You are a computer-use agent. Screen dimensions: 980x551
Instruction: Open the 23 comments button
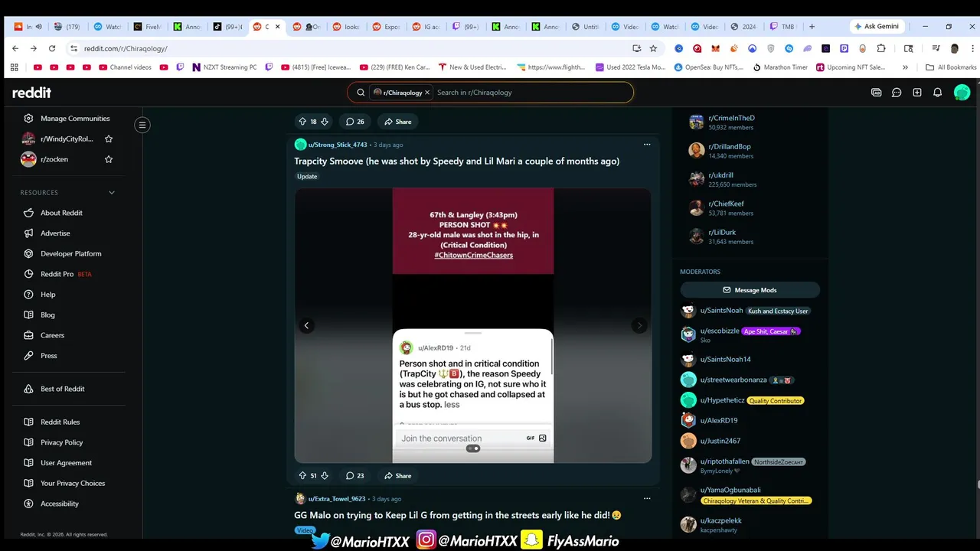(x=354, y=475)
